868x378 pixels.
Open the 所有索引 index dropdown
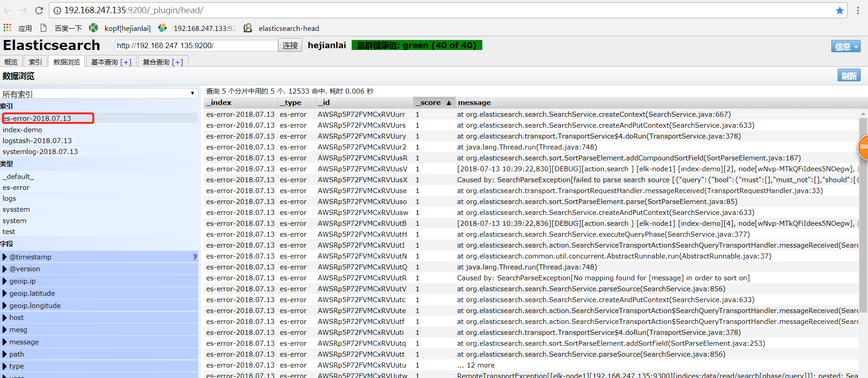pos(99,94)
